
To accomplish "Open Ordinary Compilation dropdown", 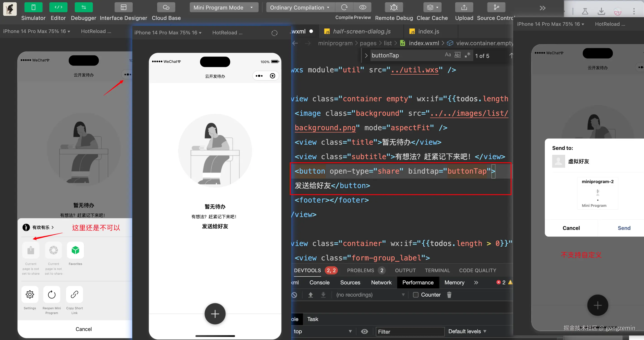I will (x=300, y=7).
